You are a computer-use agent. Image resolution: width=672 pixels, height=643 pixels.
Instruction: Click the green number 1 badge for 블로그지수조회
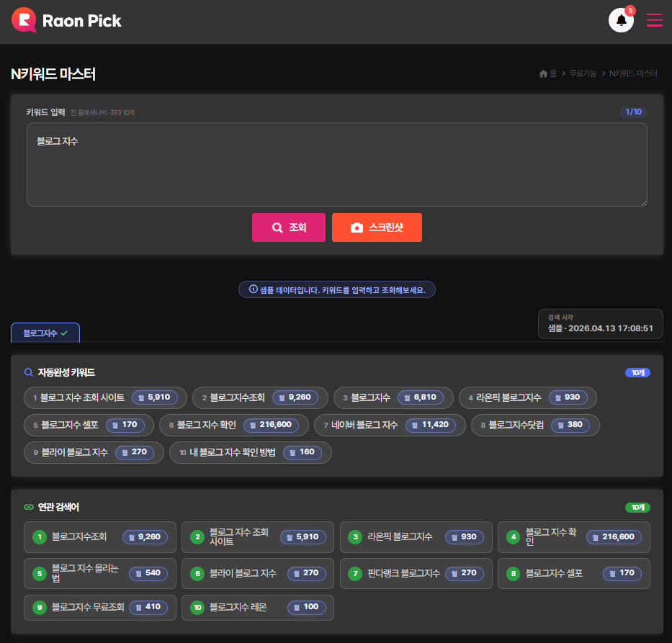[x=39, y=536]
